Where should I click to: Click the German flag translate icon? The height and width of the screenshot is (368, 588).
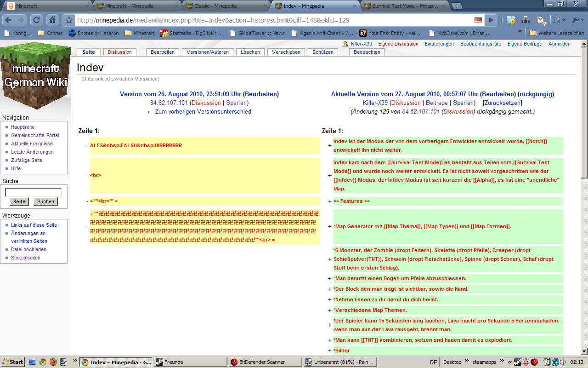pyautogui.click(x=478, y=20)
